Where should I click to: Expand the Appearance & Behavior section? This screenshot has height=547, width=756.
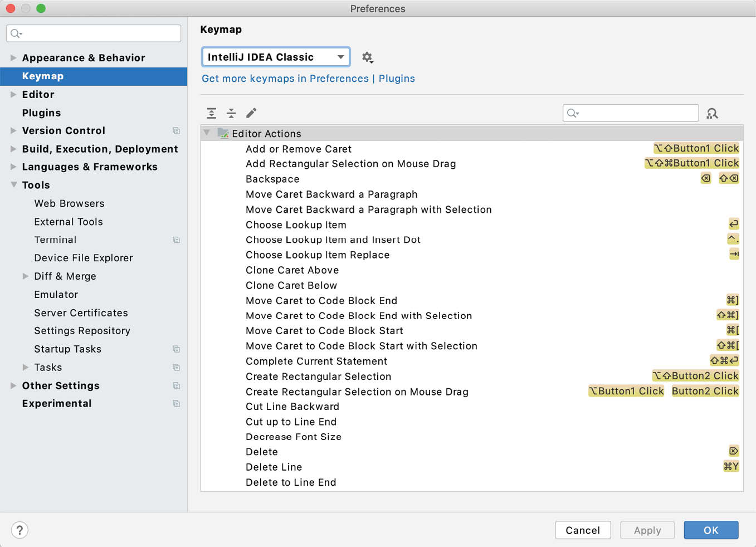(x=13, y=57)
